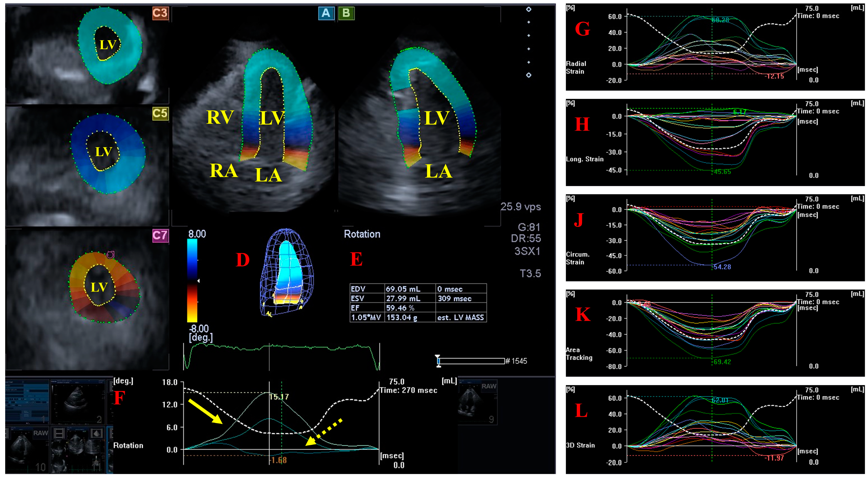
Task: Open thumbnail number 2
Action: [x=77, y=402]
